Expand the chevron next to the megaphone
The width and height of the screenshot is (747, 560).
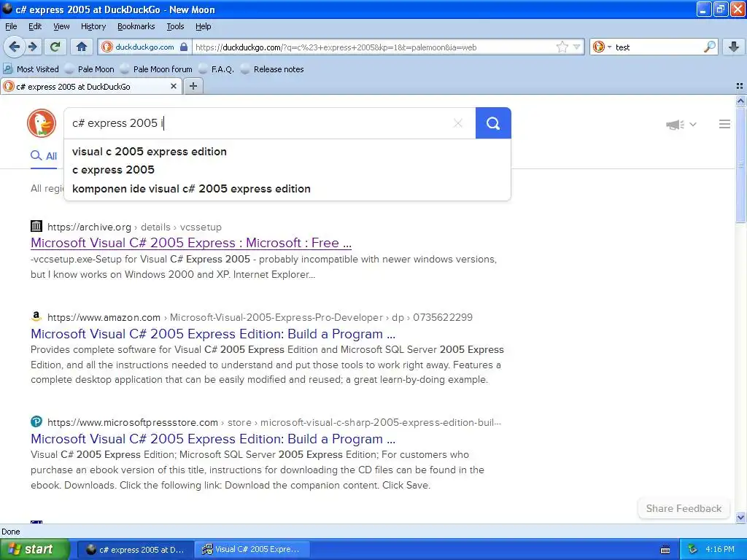[693, 124]
